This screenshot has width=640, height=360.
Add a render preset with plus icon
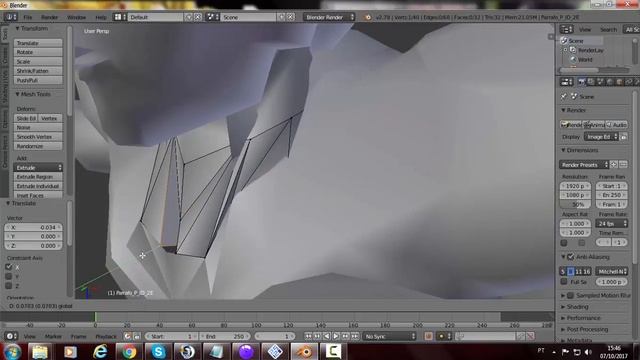pyautogui.click(x=613, y=164)
